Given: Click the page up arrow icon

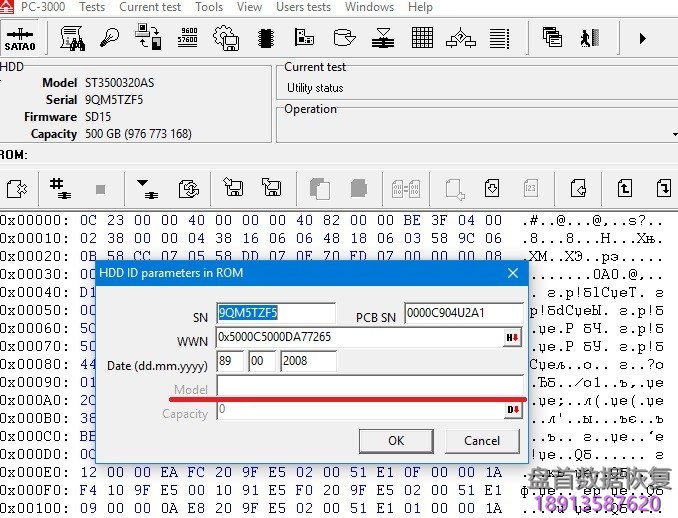Looking at the screenshot, I should pyautogui.click(x=624, y=189).
